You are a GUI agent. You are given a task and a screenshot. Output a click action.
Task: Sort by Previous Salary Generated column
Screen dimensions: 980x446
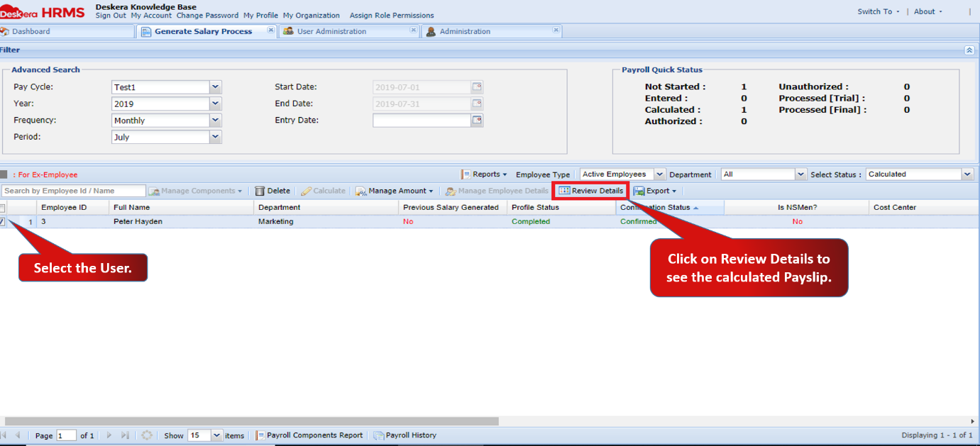[453, 208]
